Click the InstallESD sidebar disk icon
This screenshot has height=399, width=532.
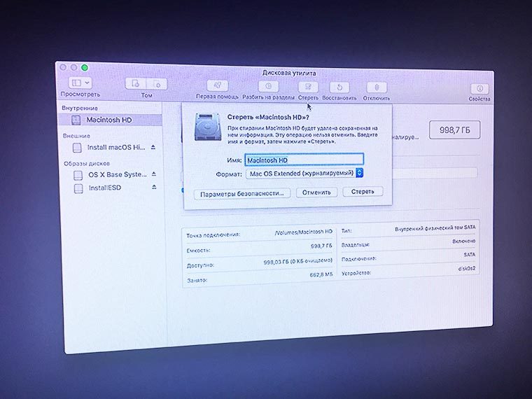[78, 188]
